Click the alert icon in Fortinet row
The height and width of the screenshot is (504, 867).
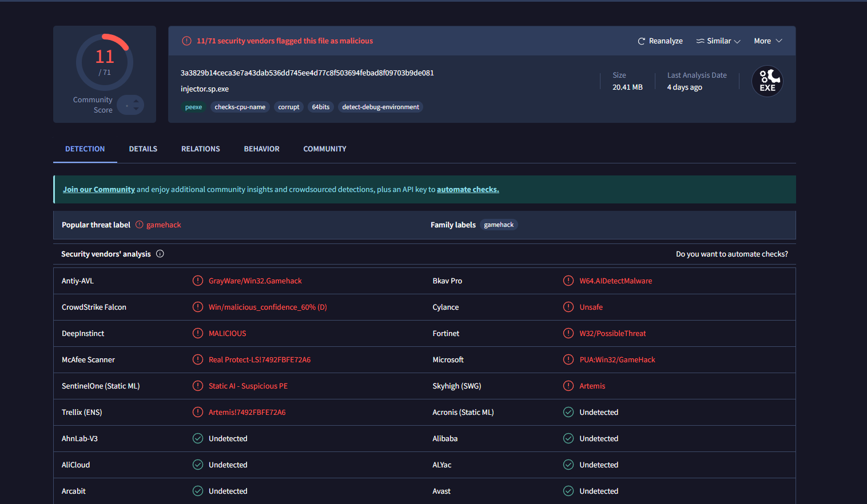(x=568, y=333)
